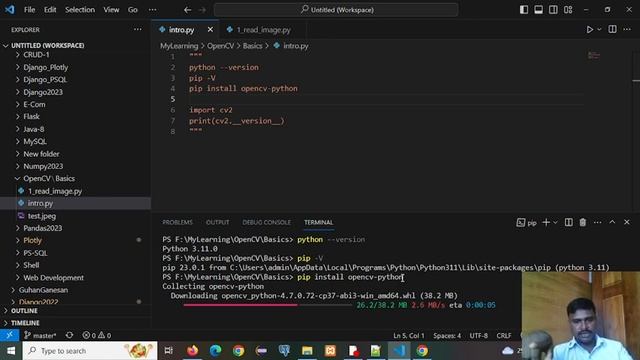The width and height of the screenshot is (640, 360).
Task: Open the Go menu
Action: (x=133, y=10)
